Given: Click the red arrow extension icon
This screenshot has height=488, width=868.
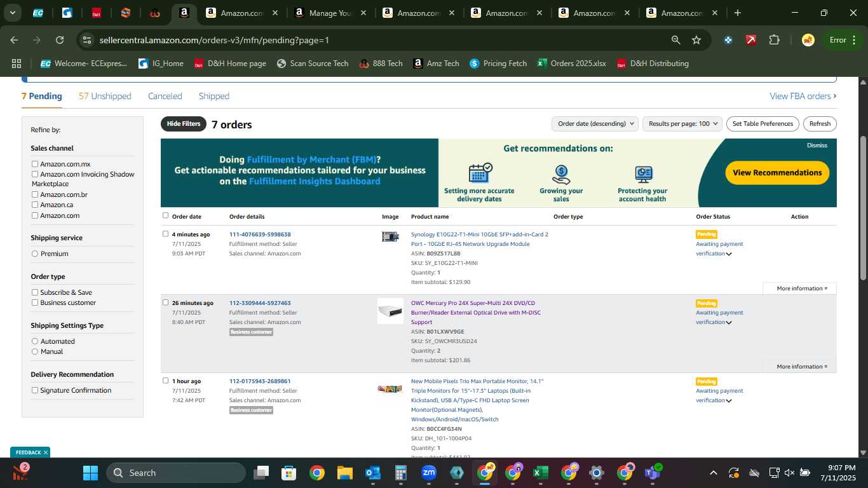Looking at the screenshot, I should (751, 40).
